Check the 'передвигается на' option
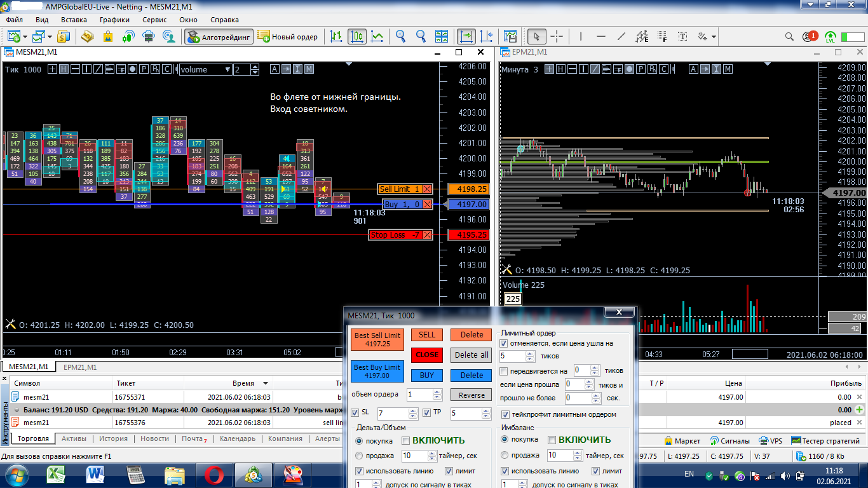The width and height of the screenshot is (868, 488). (x=504, y=371)
